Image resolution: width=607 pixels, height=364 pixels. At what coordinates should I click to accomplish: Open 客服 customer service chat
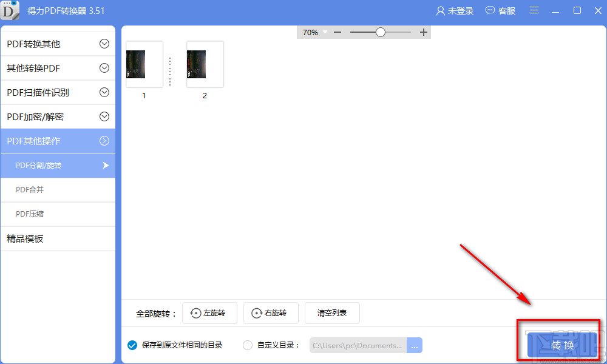click(501, 11)
